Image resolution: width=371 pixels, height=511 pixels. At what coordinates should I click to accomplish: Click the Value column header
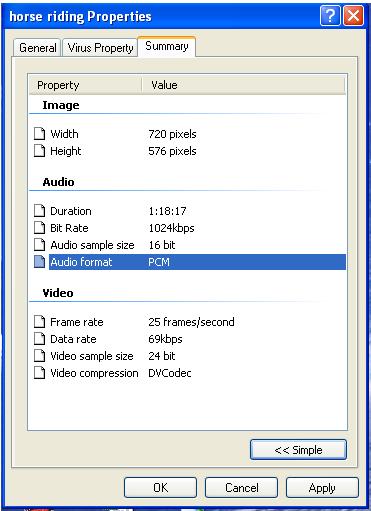point(243,85)
